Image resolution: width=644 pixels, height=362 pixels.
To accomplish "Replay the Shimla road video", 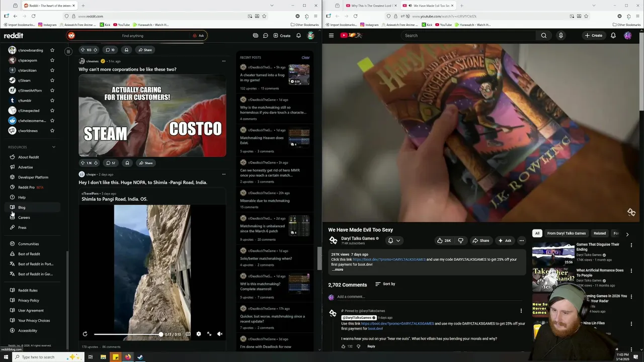I will coord(85,334).
